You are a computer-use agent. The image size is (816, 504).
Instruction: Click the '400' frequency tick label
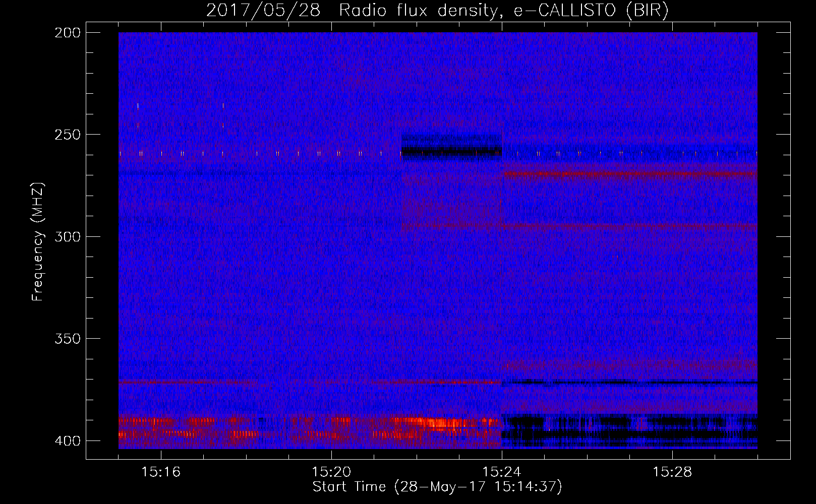point(68,441)
